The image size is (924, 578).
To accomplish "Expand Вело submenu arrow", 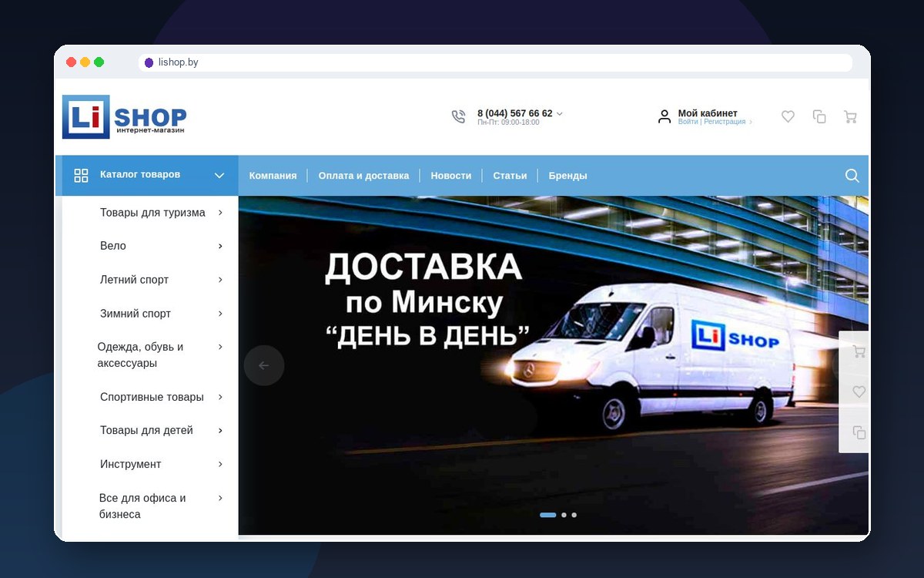I will (220, 246).
